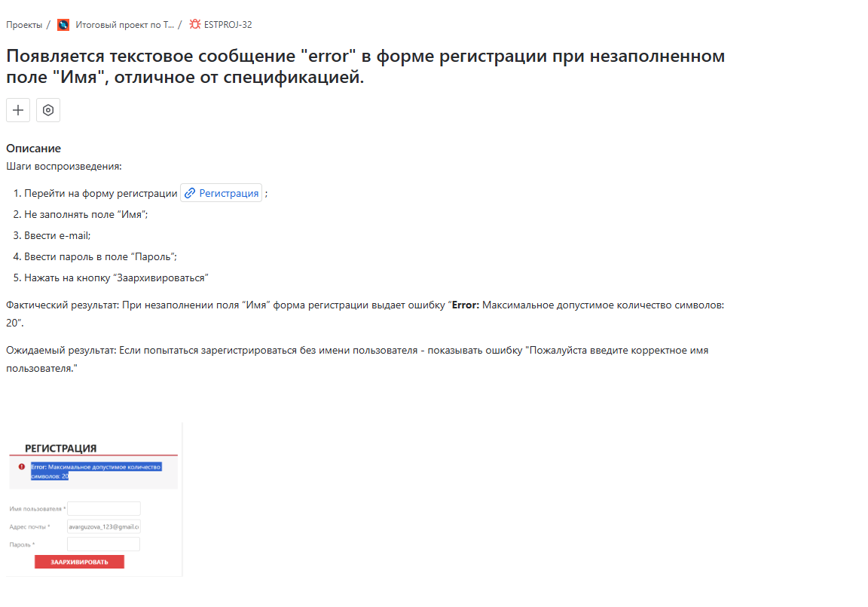The height and width of the screenshot is (607, 868).
Task: Click the Адрес почты field in screenshot
Action: tap(104, 526)
